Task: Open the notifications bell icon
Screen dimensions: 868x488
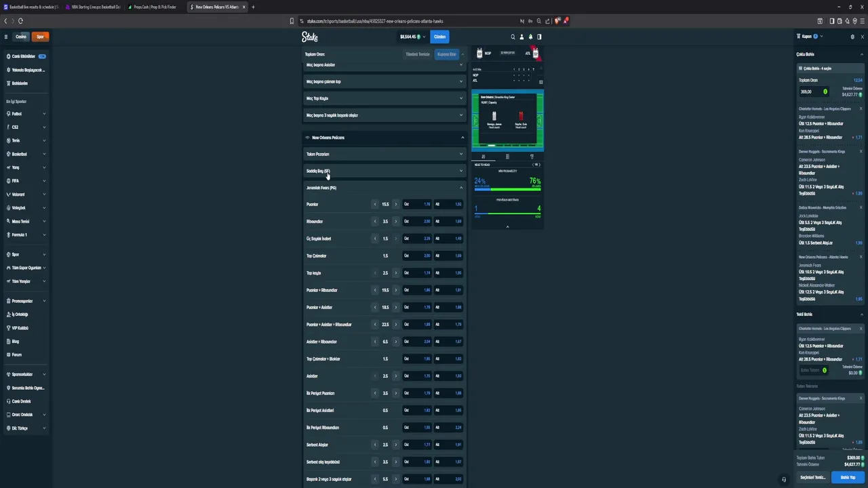Action: click(x=530, y=37)
